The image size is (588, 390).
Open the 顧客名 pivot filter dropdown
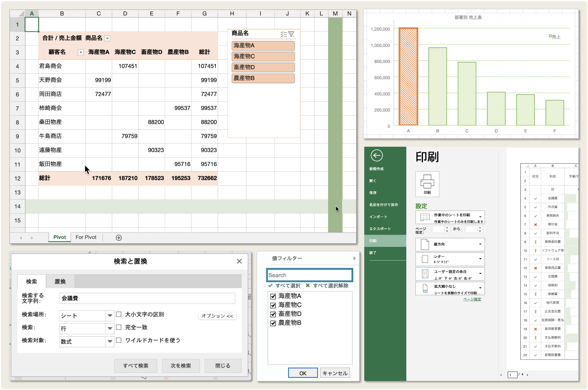80,52
